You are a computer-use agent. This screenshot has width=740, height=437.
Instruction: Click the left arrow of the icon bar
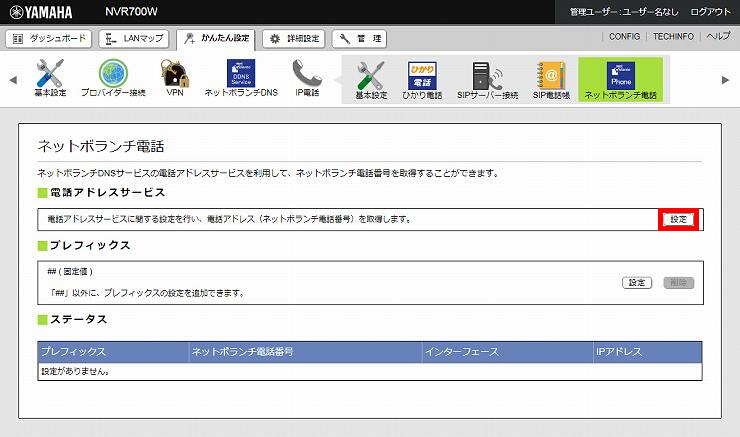(x=13, y=80)
